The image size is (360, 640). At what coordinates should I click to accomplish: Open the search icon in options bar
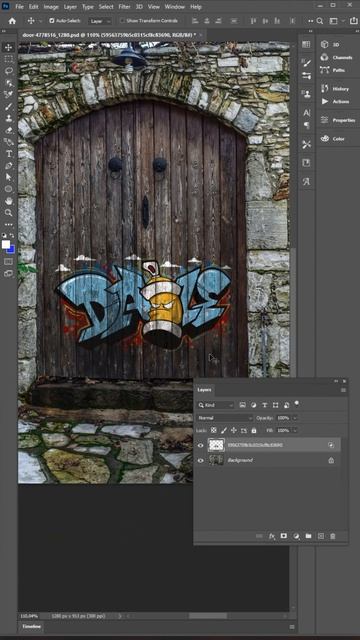pos(320,21)
